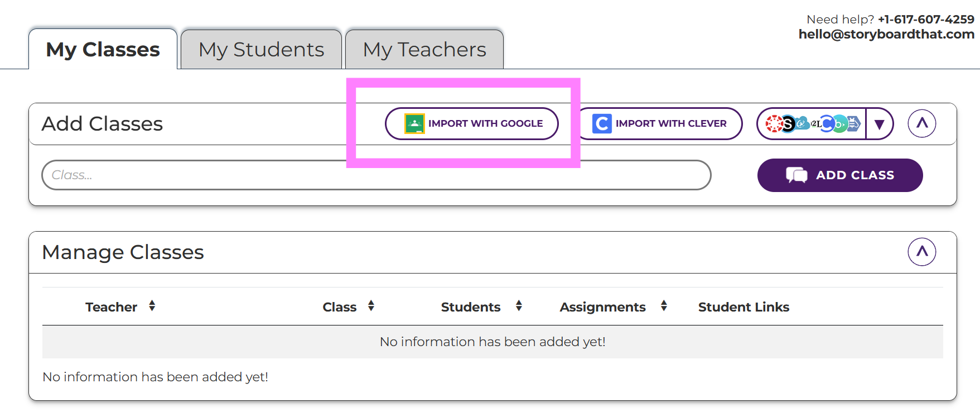Switch to the My Students tab
Viewport: 980px width, 412px height.
261,50
